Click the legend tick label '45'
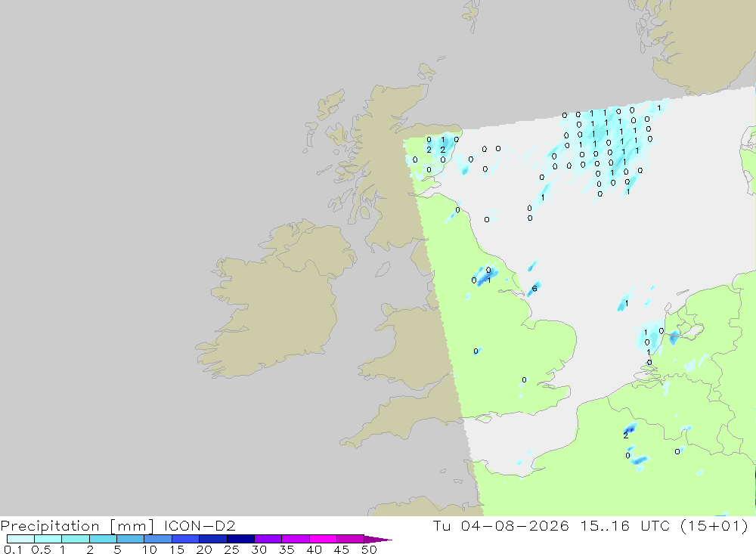This screenshot has width=756, height=554. (x=342, y=549)
